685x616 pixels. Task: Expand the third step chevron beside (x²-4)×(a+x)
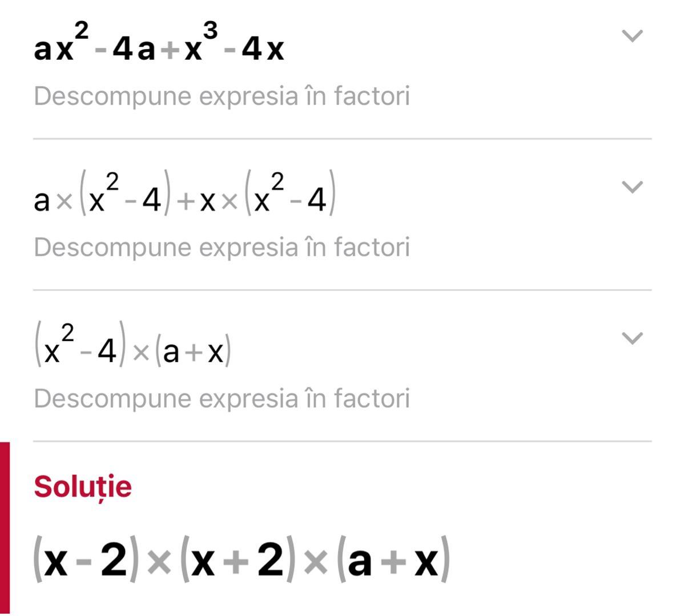(632, 338)
